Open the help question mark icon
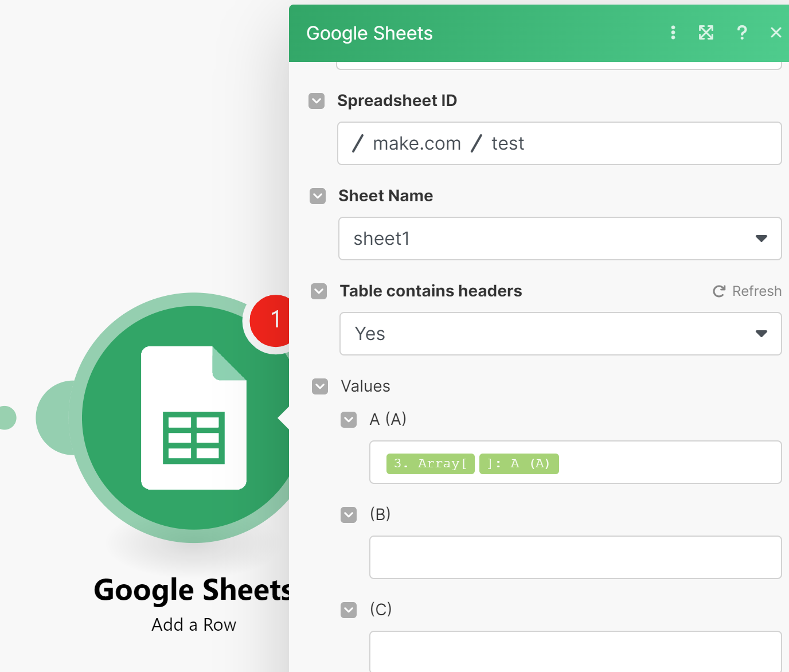The width and height of the screenshot is (789, 672). click(x=742, y=33)
